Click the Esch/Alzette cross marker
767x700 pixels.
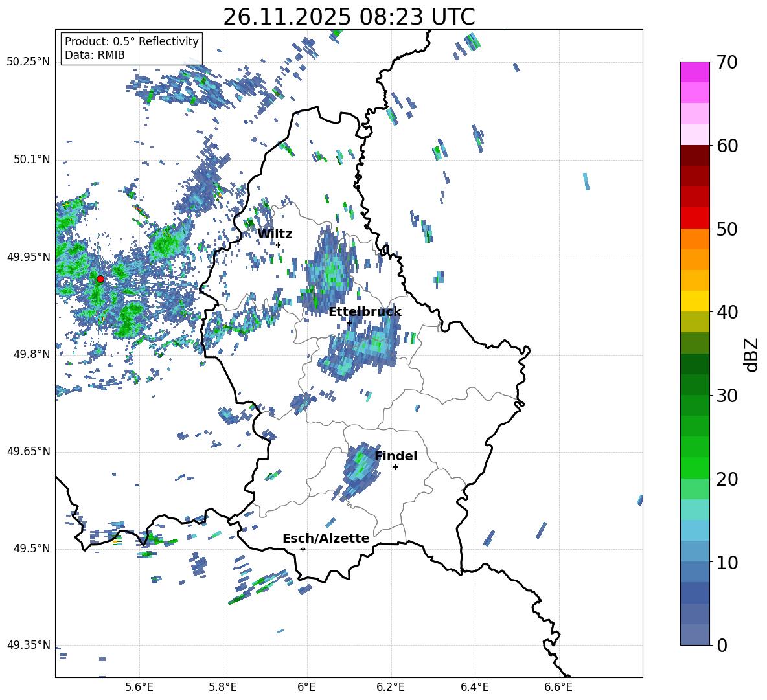pyautogui.click(x=303, y=549)
